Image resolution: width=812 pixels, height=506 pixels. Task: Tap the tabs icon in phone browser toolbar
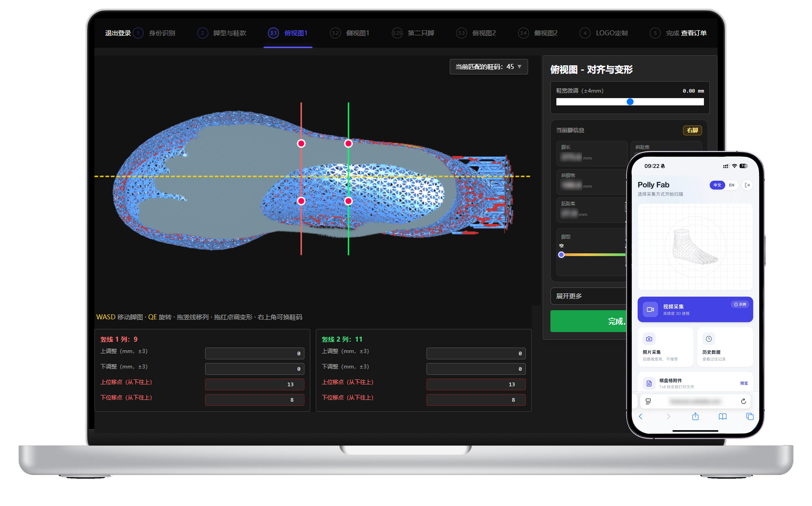[x=750, y=416]
